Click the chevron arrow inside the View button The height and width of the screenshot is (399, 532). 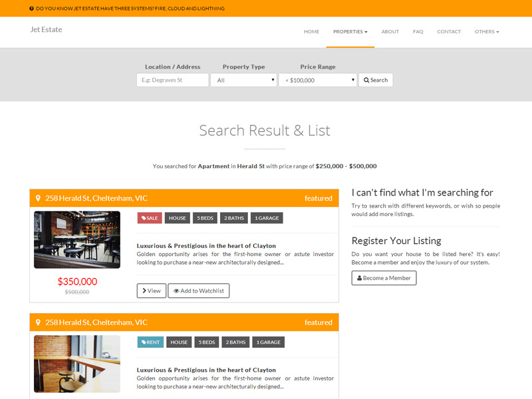tap(144, 291)
